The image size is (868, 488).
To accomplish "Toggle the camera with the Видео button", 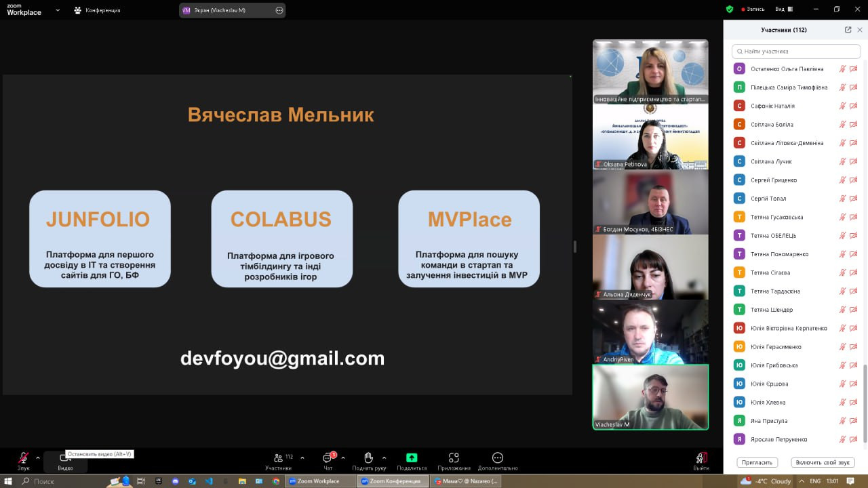I will click(65, 461).
